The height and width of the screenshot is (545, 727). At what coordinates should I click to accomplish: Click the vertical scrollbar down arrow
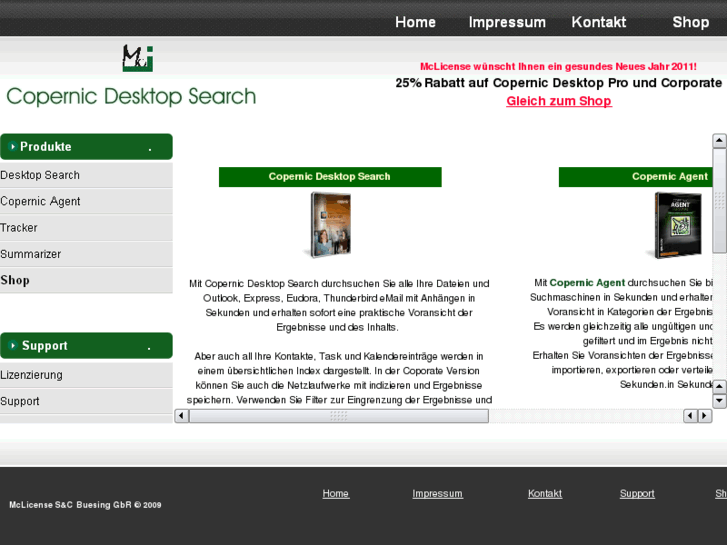pos(719,401)
